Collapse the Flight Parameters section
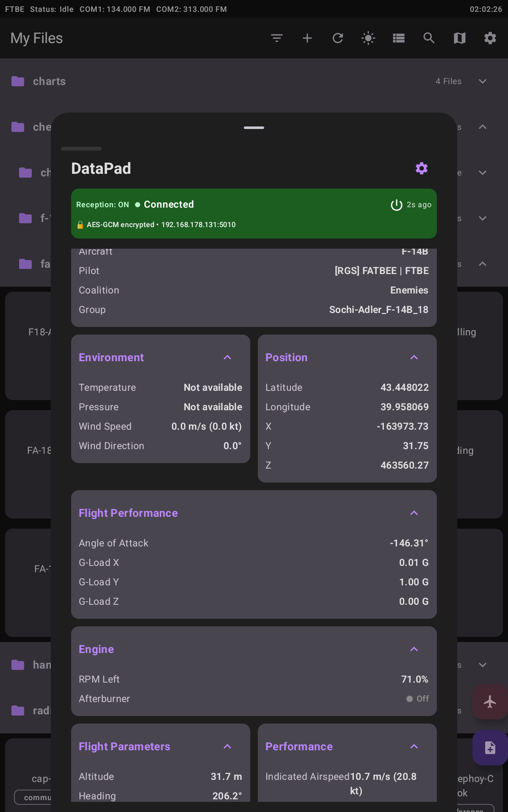The height and width of the screenshot is (812, 508). pyautogui.click(x=227, y=746)
